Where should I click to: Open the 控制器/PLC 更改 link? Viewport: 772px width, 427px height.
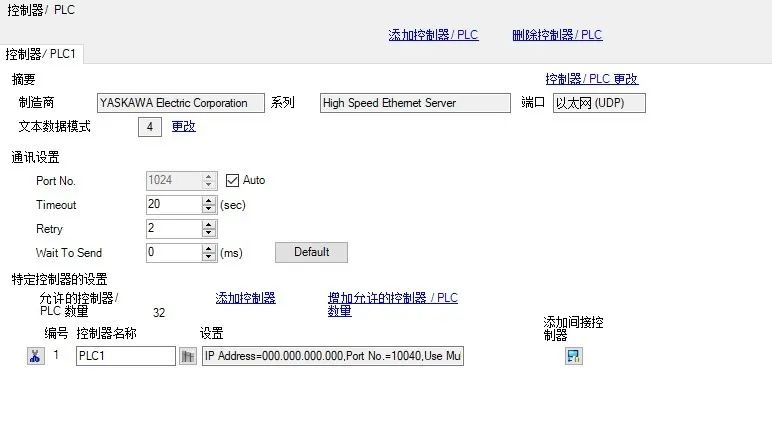[x=591, y=79]
